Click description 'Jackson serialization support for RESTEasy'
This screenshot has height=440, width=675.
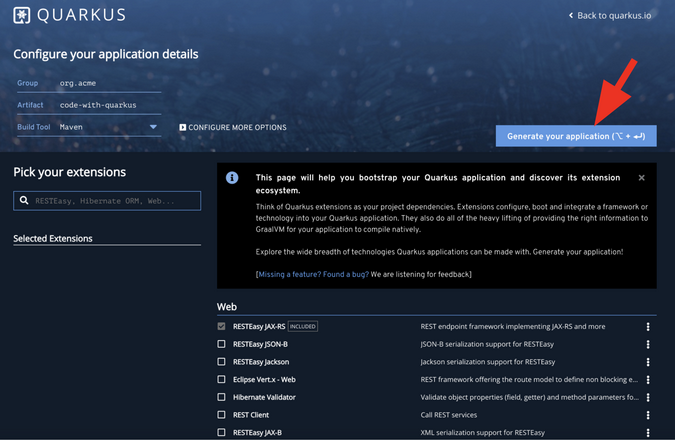[488, 362]
